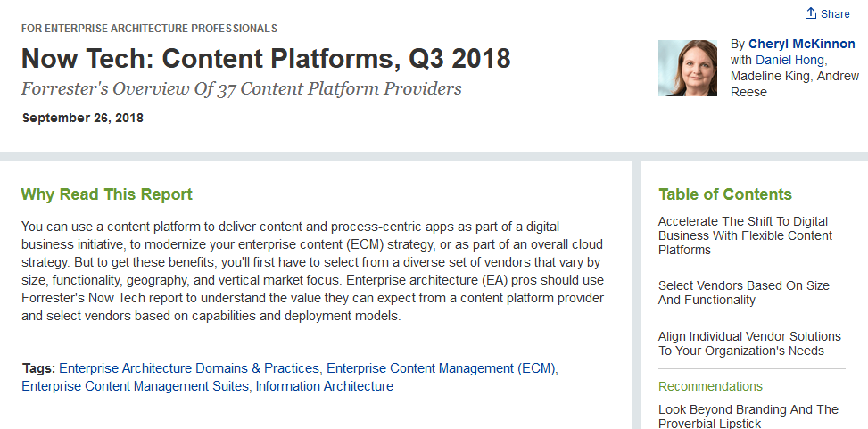Image resolution: width=868 pixels, height=429 pixels.
Task: Jump to Select Vendors Based On Size section
Action: point(743,293)
